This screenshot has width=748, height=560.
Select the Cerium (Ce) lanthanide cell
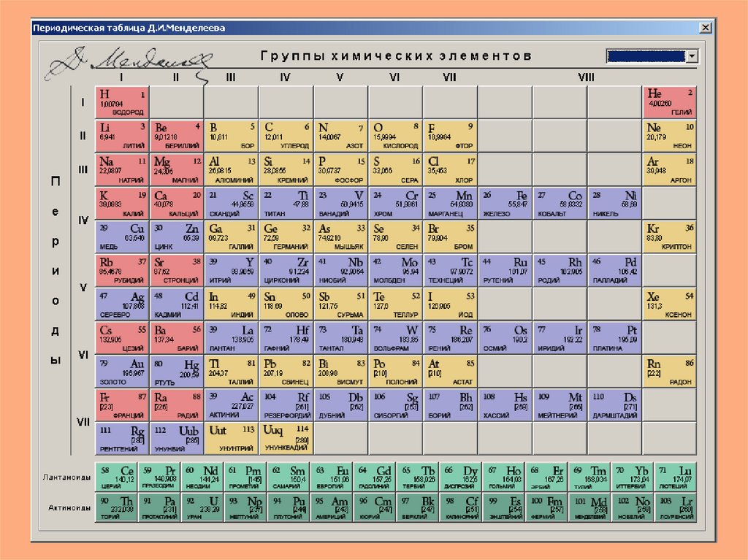pos(116,476)
